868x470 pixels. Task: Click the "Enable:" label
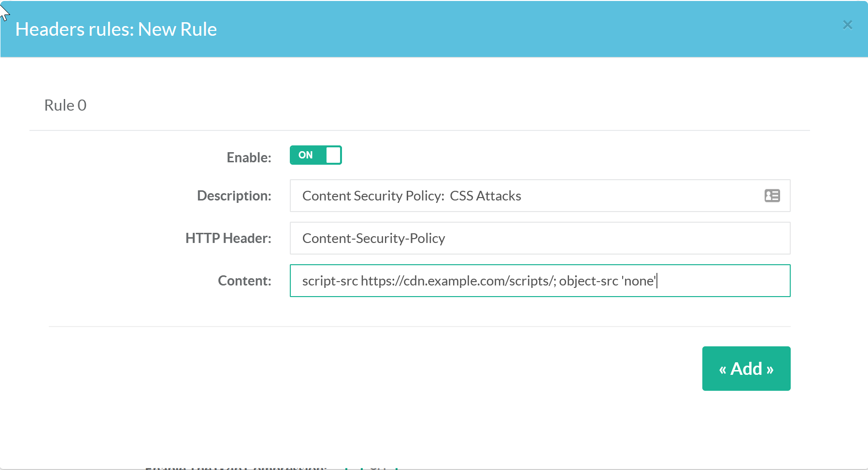[249, 157]
